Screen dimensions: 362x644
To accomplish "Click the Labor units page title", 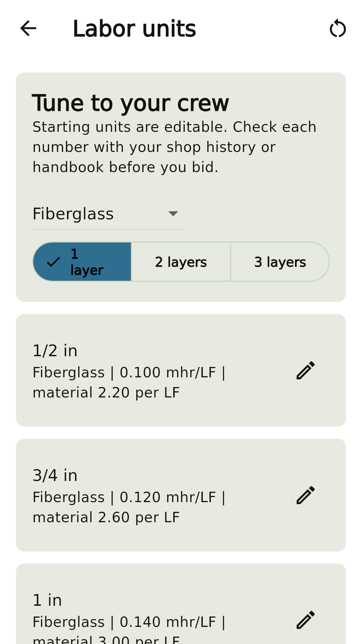I will pyautogui.click(x=134, y=29).
